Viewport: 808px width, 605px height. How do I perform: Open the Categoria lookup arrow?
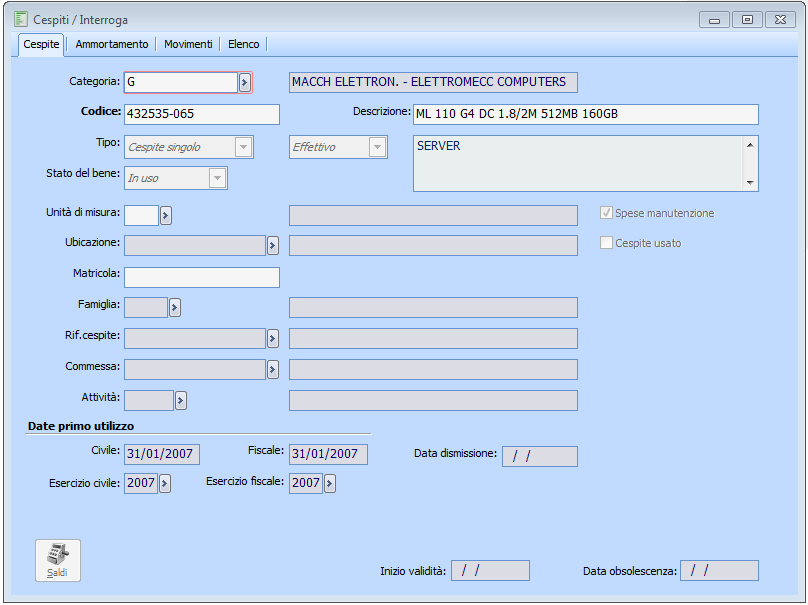(x=245, y=82)
